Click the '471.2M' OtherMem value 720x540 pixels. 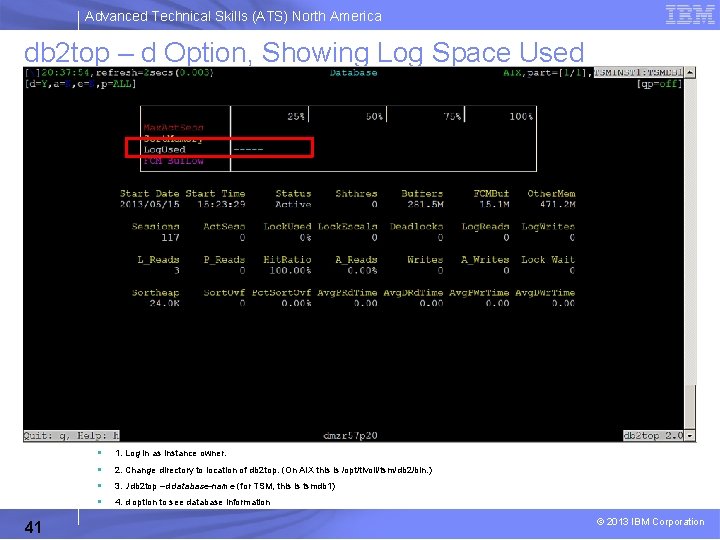point(557,204)
